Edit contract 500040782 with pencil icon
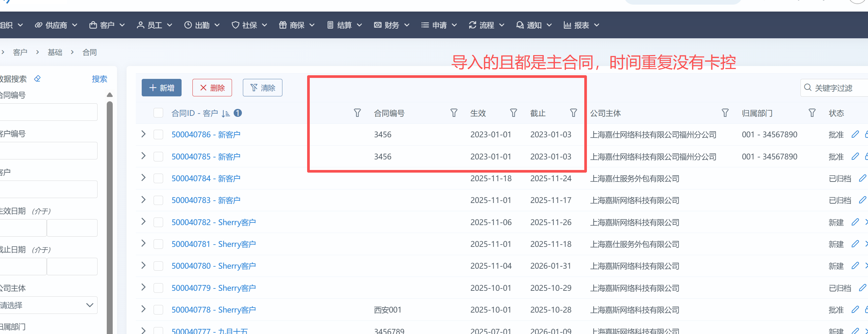This screenshot has height=334, width=868. [x=854, y=222]
